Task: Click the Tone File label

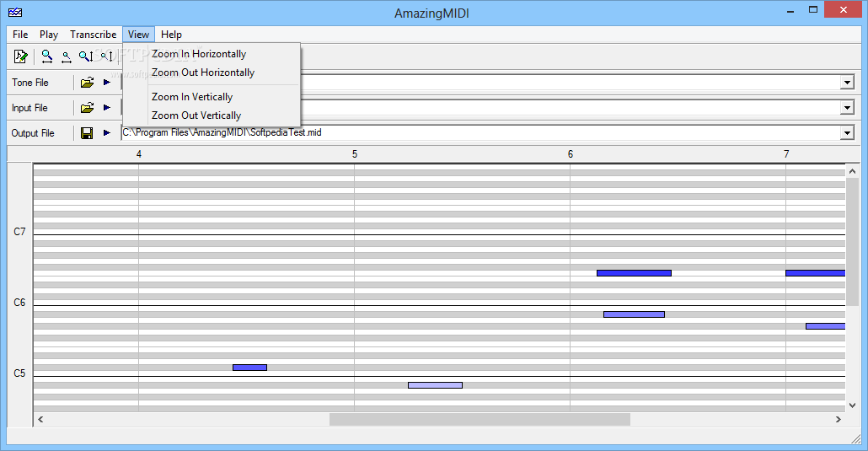Action: tap(30, 83)
